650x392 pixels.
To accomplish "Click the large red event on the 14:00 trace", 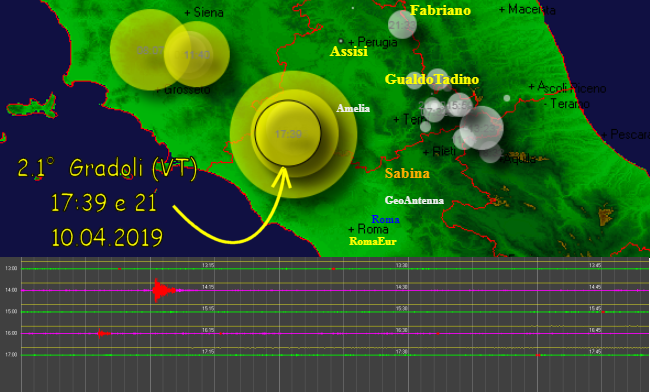I will tap(164, 290).
